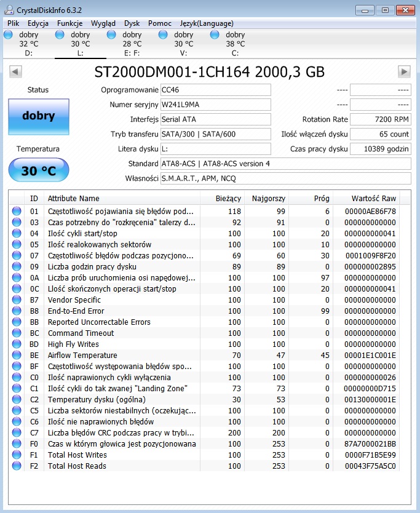Open the Język(Language) menu
The height and width of the screenshot is (513, 420).
(207, 23)
